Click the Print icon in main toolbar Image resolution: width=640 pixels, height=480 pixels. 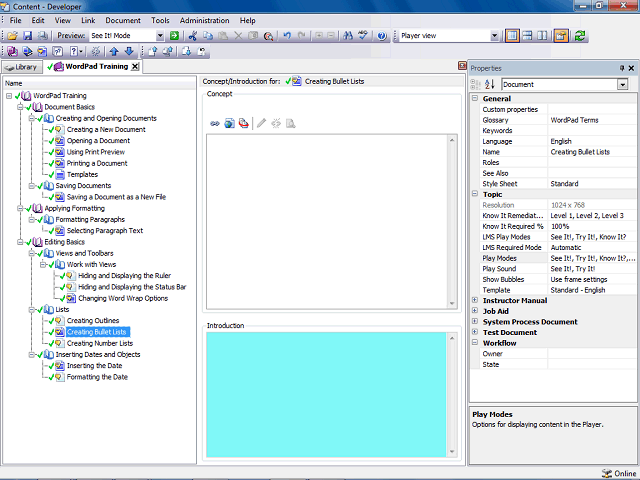pyautogui.click(x=42, y=36)
